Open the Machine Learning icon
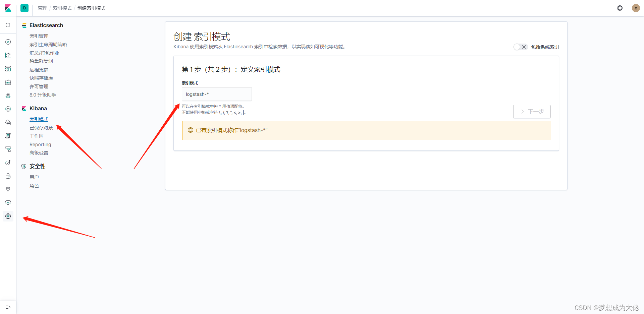This screenshot has width=644, height=314. point(8,109)
